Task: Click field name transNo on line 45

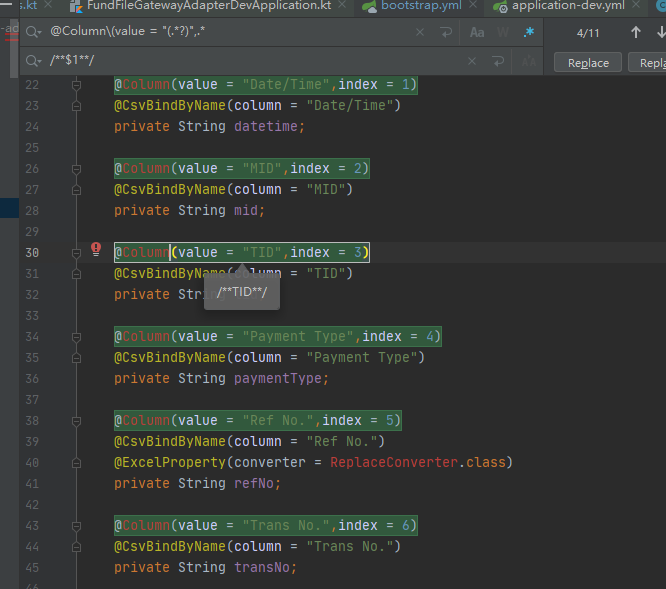Action: coord(262,567)
